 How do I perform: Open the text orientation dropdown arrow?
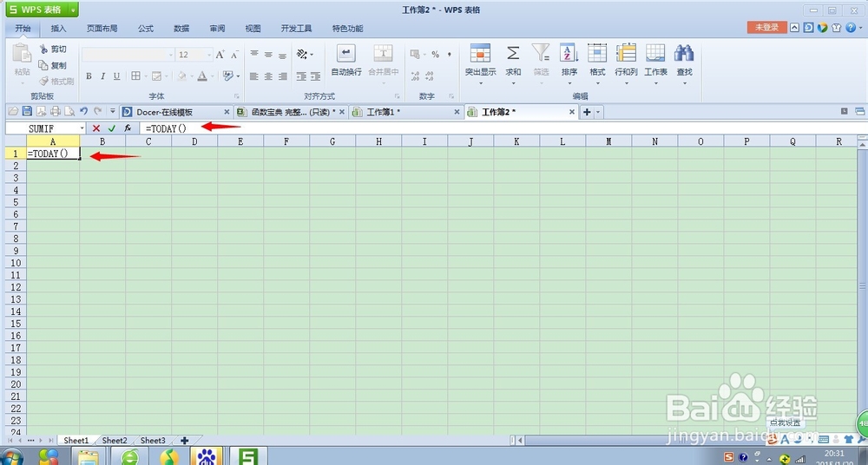312,55
